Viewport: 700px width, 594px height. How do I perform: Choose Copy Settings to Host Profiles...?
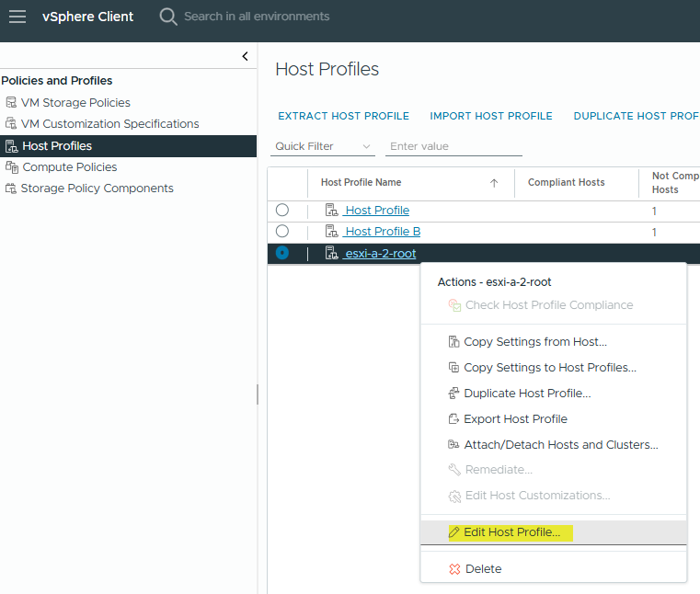(x=554, y=367)
